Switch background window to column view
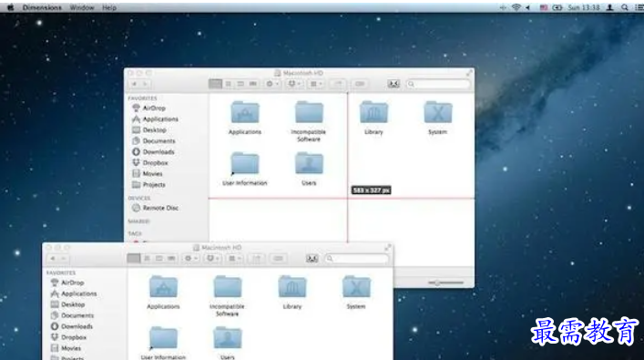The image size is (644, 360). [240, 84]
